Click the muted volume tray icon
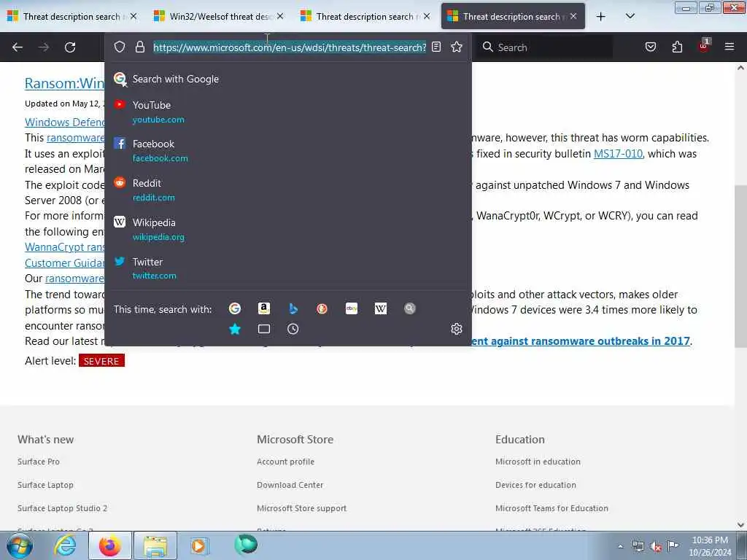The width and height of the screenshot is (747, 560). click(x=656, y=547)
